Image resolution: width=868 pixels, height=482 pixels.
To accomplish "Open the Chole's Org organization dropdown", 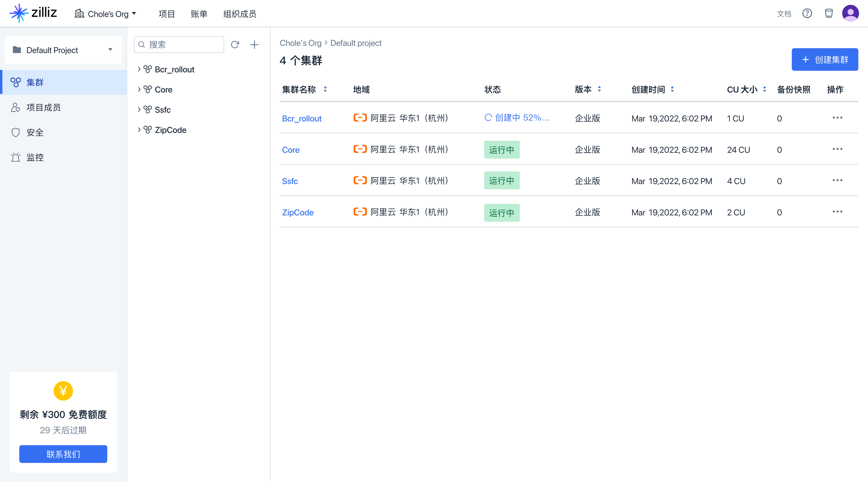I will (x=105, y=14).
